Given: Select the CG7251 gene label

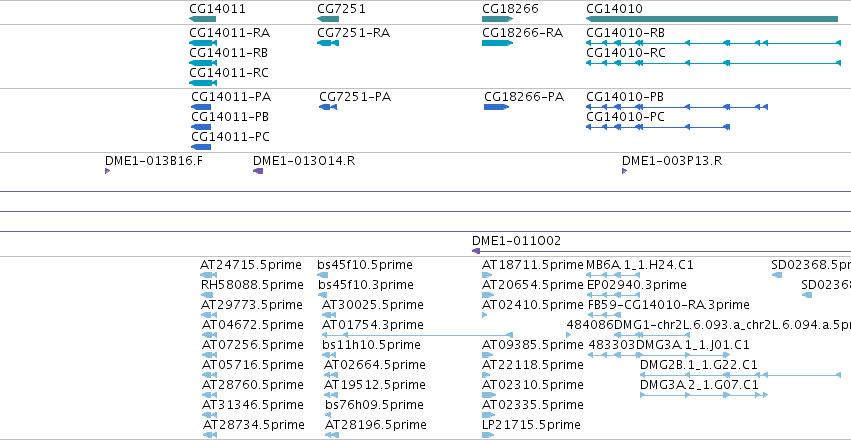Looking at the screenshot, I should click(x=341, y=9).
